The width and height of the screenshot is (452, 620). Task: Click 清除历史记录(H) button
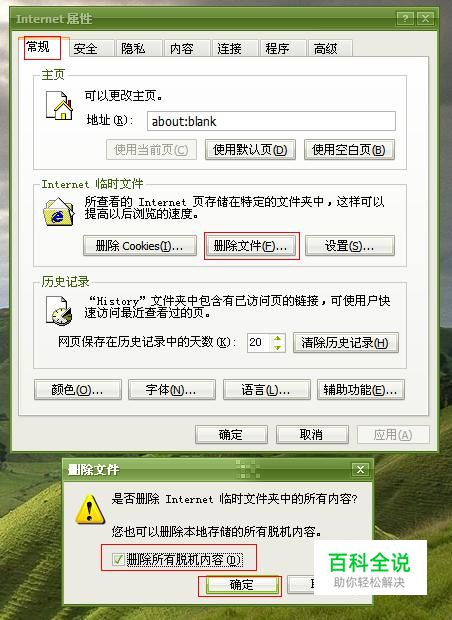[x=346, y=342]
